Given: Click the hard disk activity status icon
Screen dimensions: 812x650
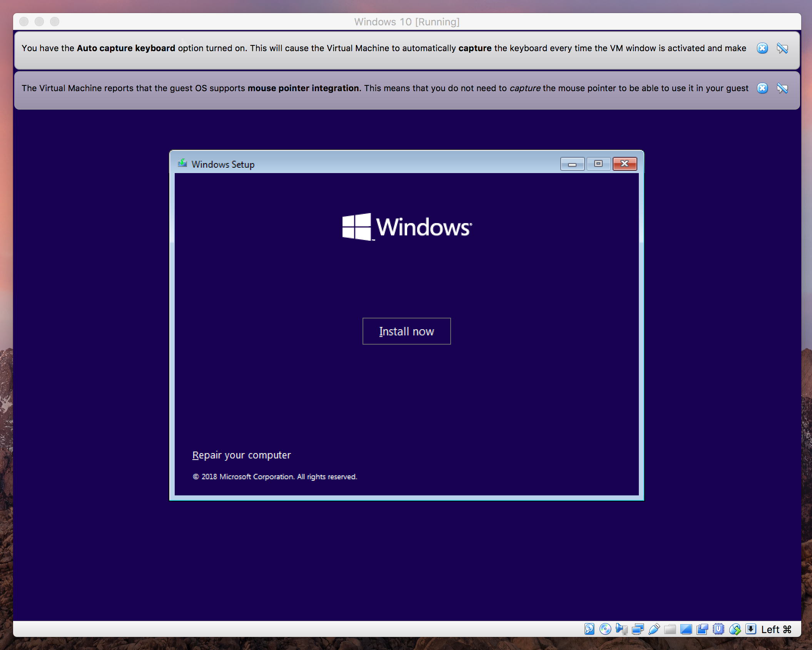Looking at the screenshot, I should click(x=589, y=629).
